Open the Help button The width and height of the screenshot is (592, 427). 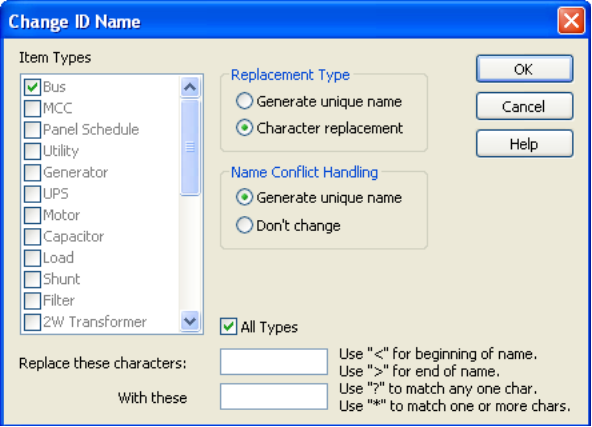tap(524, 143)
